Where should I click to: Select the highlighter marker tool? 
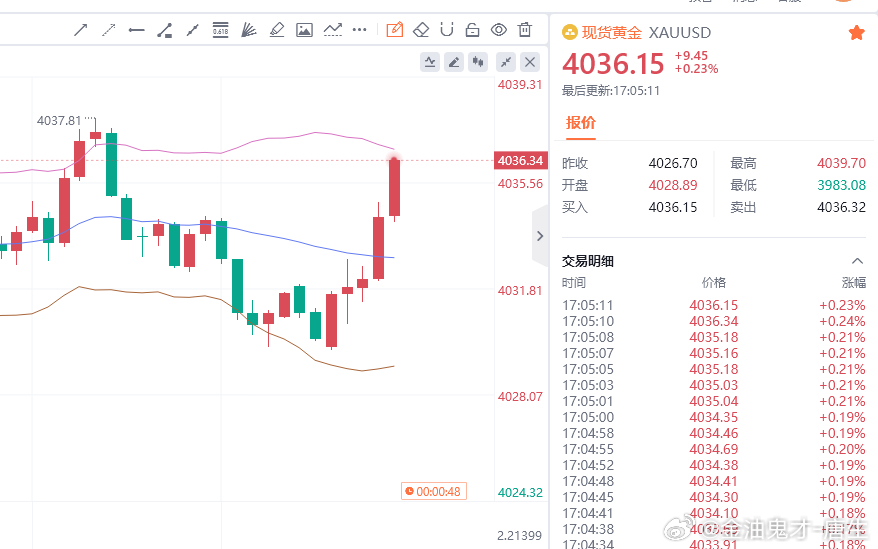click(x=277, y=30)
